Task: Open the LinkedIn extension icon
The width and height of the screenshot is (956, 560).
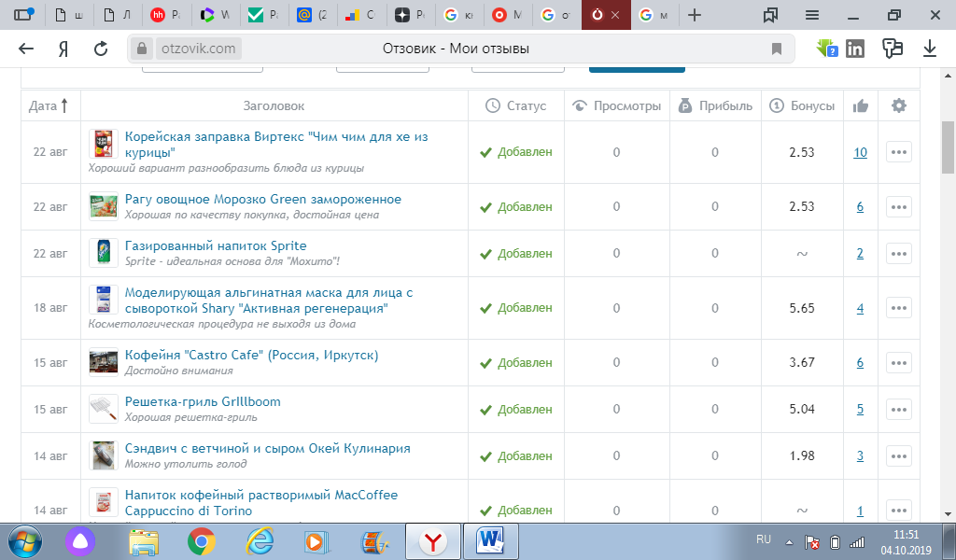Action: coord(855,49)
